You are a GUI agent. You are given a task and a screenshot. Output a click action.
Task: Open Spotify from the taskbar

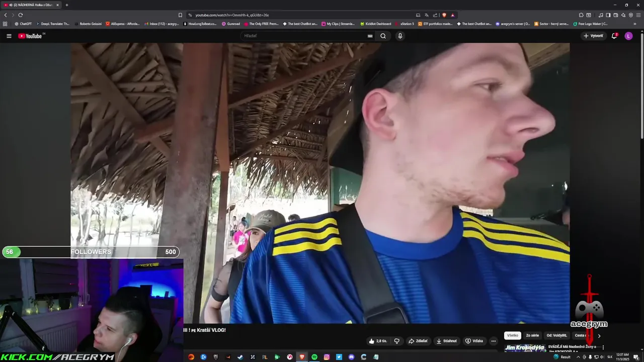314,357
